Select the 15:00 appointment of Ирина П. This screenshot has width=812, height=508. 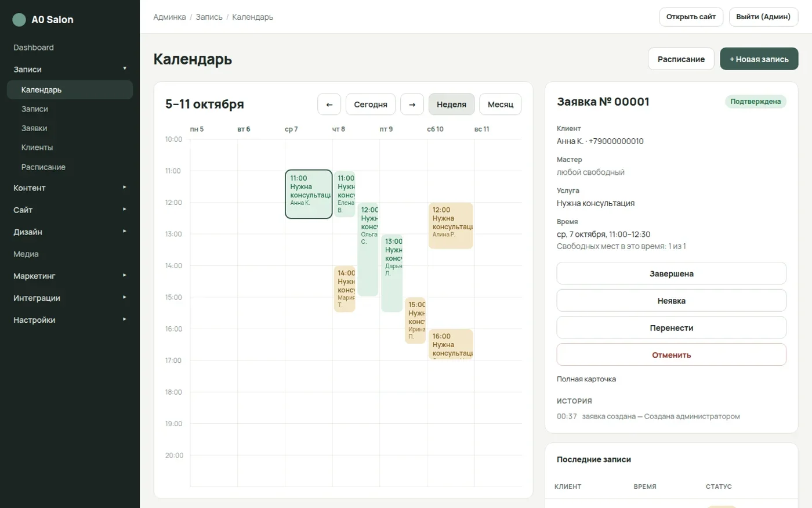(415, 320)
